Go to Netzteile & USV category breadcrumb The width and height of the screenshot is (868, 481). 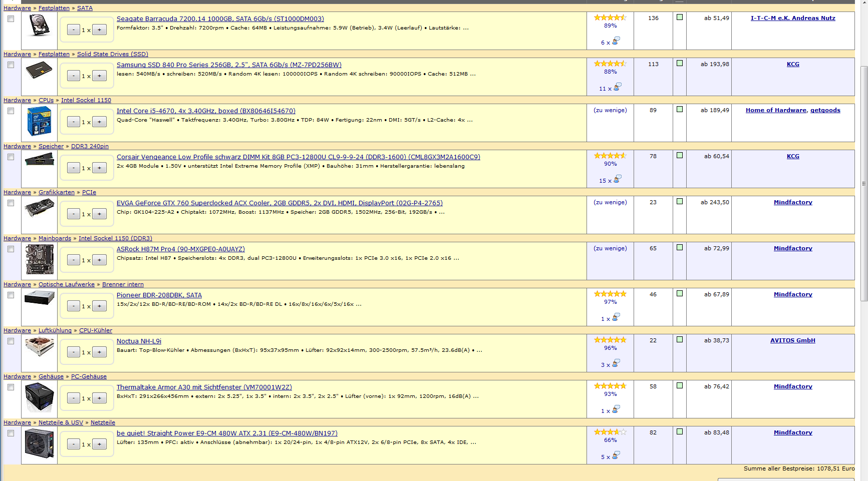coord(61,422)
